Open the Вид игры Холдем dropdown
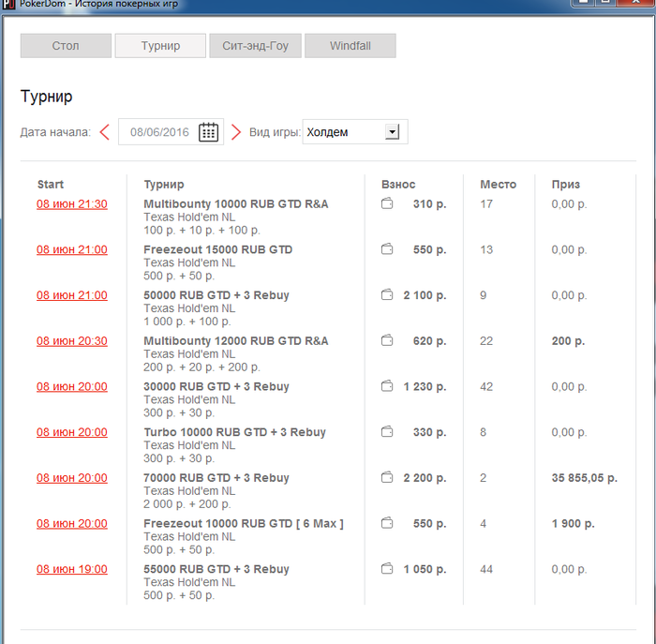Image resolution: width=656 pixels, height=644 pixels. (x=355, y=132)
